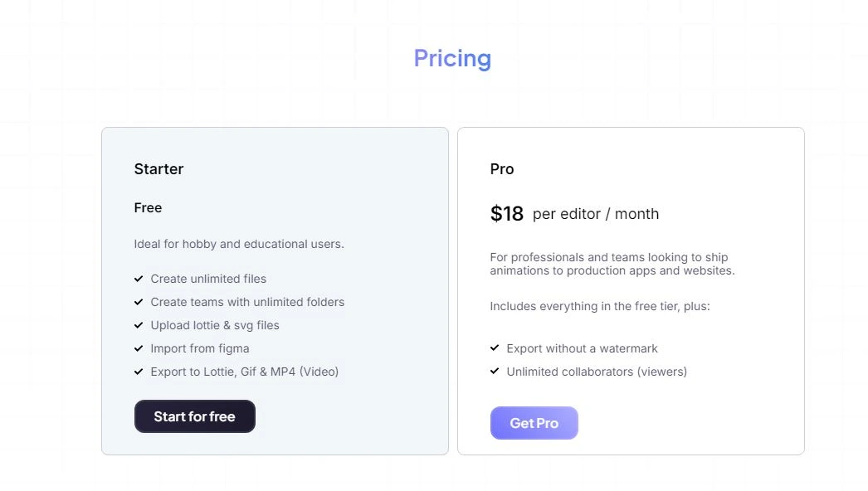
Task: Click the Create unlimited files feature text
Action: (208, 279)
